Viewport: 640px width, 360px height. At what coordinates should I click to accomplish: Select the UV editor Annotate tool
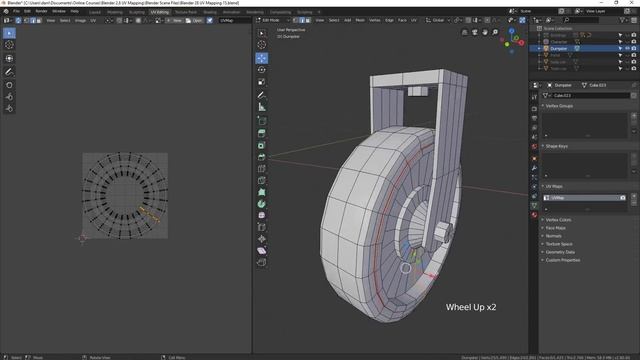coord(9,72)
